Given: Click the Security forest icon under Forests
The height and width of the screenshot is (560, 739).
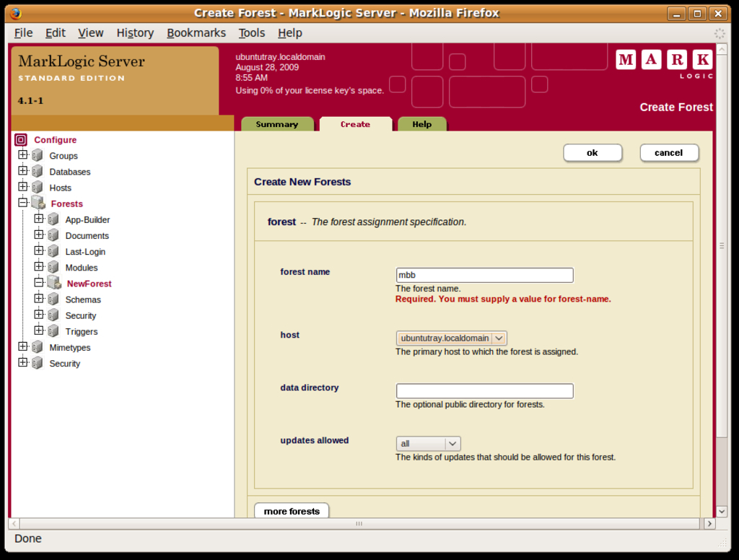Looking at the screenshot, I should click(x=53, y=316).
